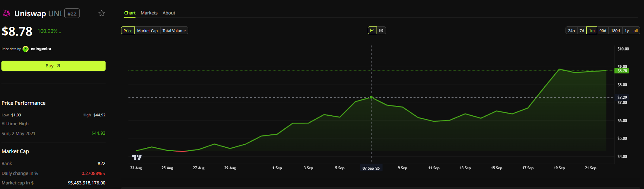Click the Rank #22 value in Market Cap
644x189 pixels.
point(101,164)
